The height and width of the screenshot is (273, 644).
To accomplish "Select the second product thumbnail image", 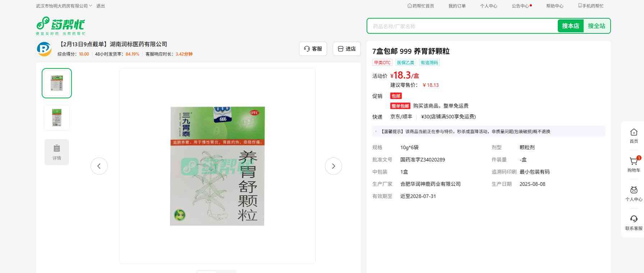I will [57, 118].
